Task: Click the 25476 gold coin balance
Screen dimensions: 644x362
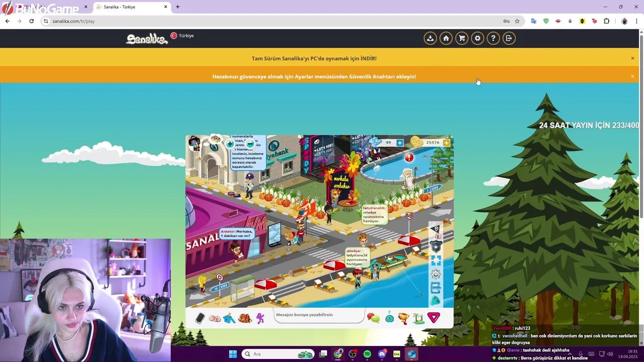Action: coord(432,143)
